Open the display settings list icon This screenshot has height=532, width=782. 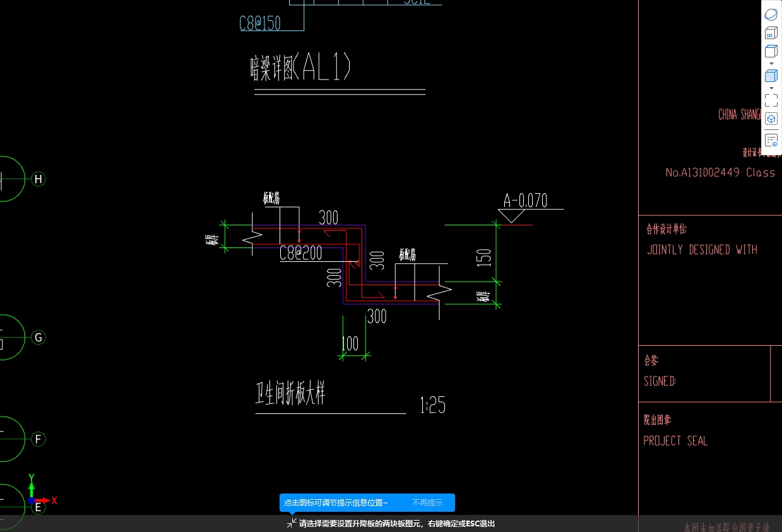pyautogui.click(x=771, y=140)
